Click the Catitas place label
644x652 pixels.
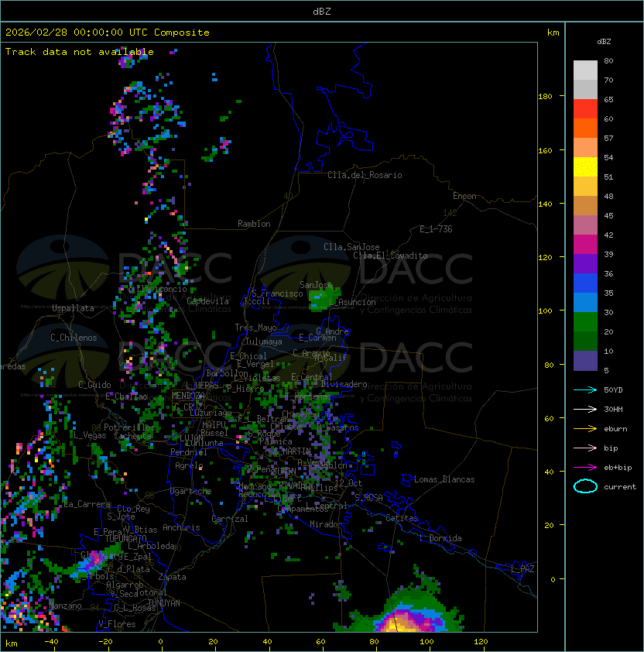coord(402,518)
